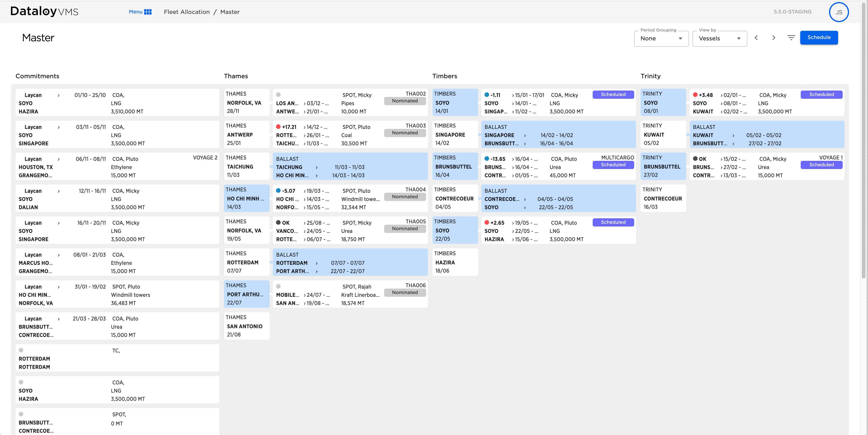Click the blue -1.11 status dot
The height and width of the screenshot is (435, 868).
[x=487, y=95]
